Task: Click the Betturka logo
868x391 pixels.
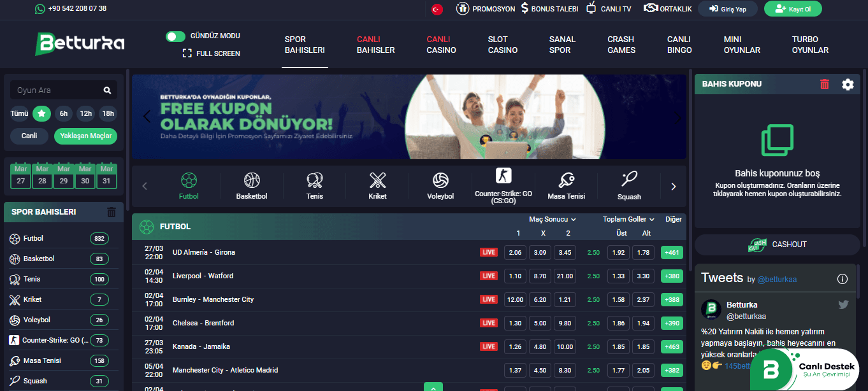Action: (80, 44)
